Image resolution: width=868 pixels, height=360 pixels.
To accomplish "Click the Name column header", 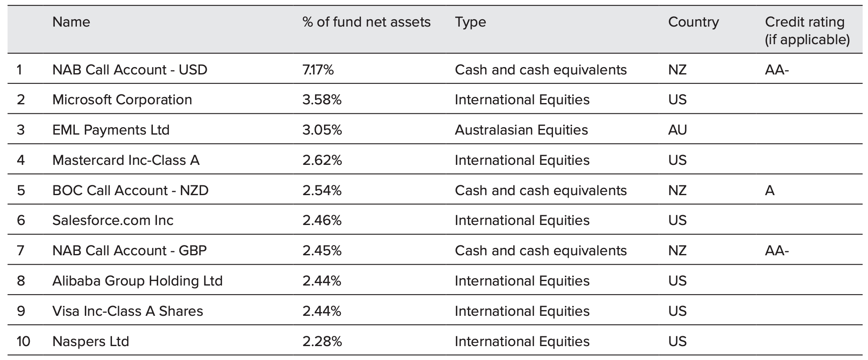I will 71,22.
